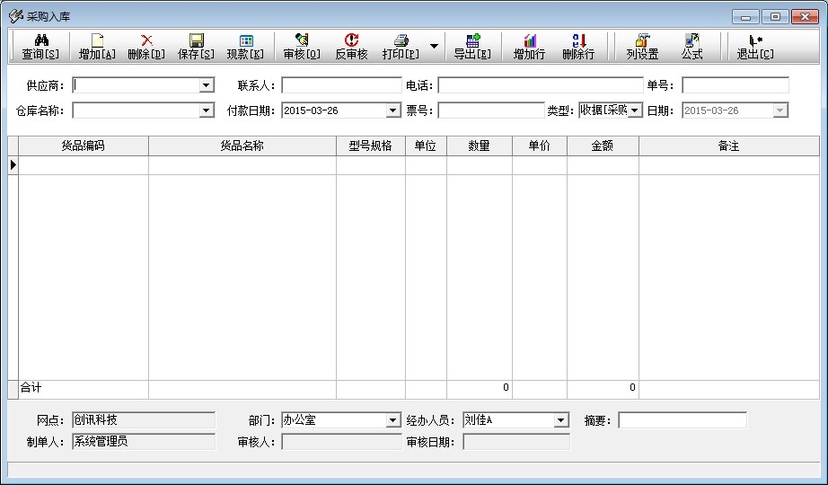Click the 采购入库 window title icon
Viewport: 828px width, 485px height.
click(16, 16)
